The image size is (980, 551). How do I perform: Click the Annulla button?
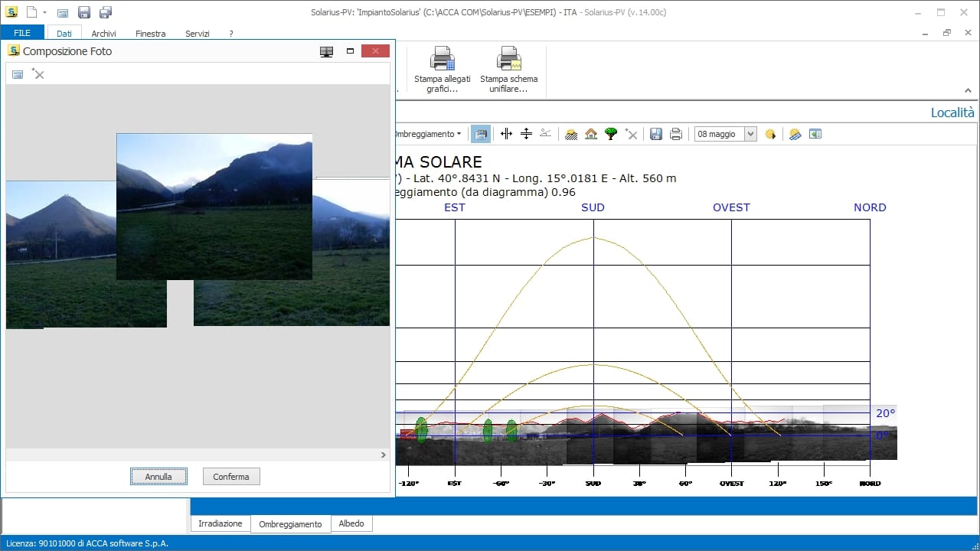tap(158, 476)
